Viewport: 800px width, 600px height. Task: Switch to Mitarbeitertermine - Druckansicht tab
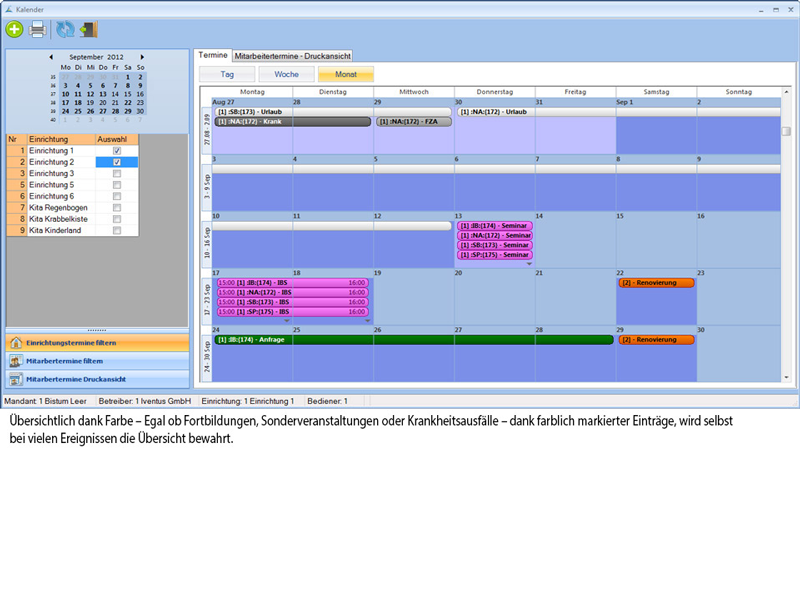292,56
